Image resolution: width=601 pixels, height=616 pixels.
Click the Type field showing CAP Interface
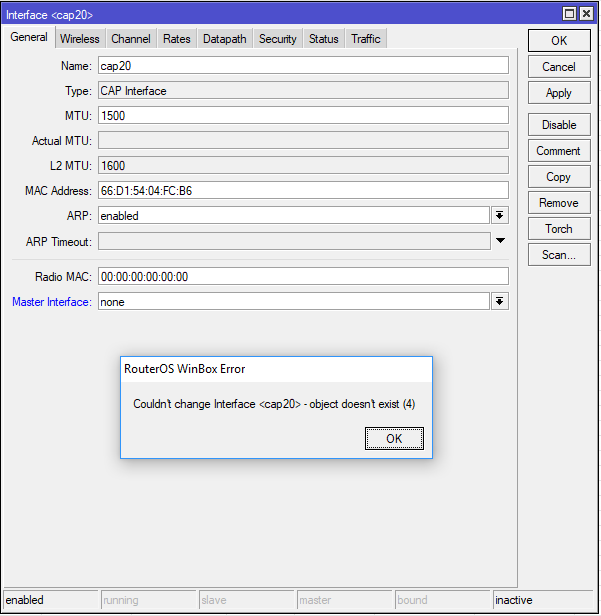pyautogui.click(x=303, y=90)
